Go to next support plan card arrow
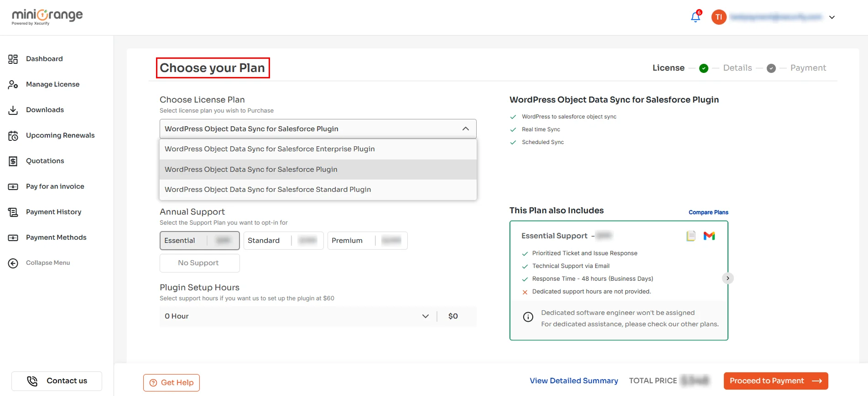The width and height of the screenshot is (868, 396). coord(728,278)
